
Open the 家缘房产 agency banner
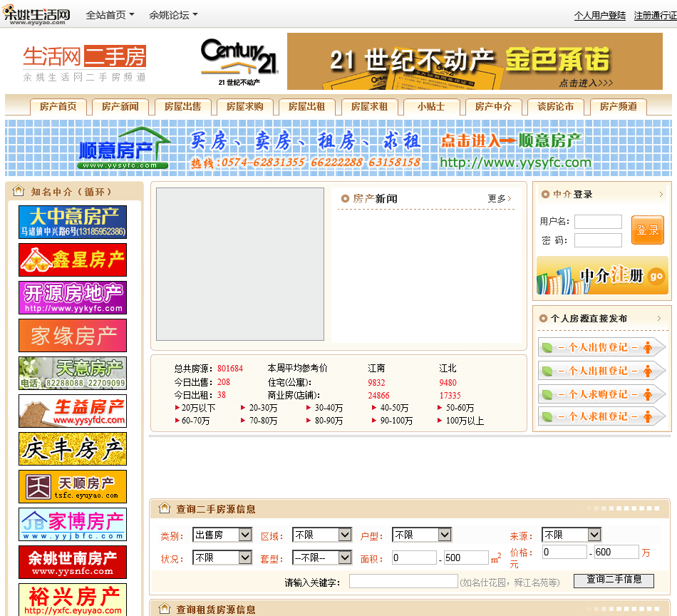click(x=73, y=335)
